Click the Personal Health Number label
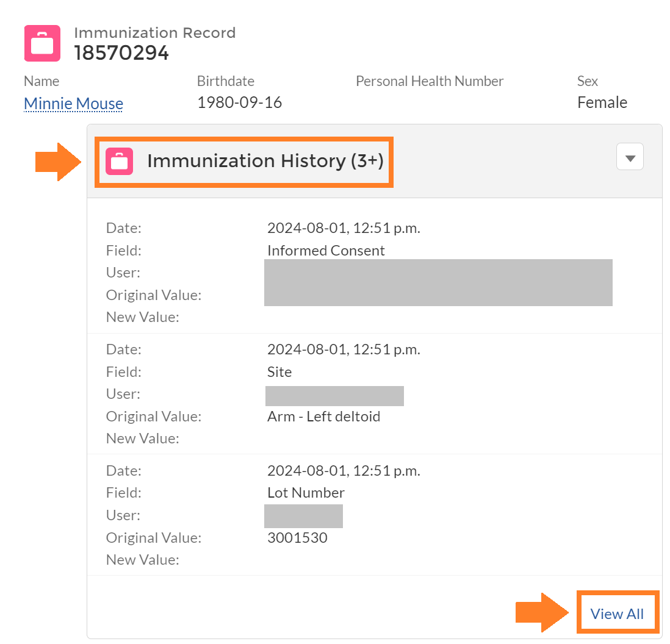Screen dimensions: 670x644 pos(430,81)
